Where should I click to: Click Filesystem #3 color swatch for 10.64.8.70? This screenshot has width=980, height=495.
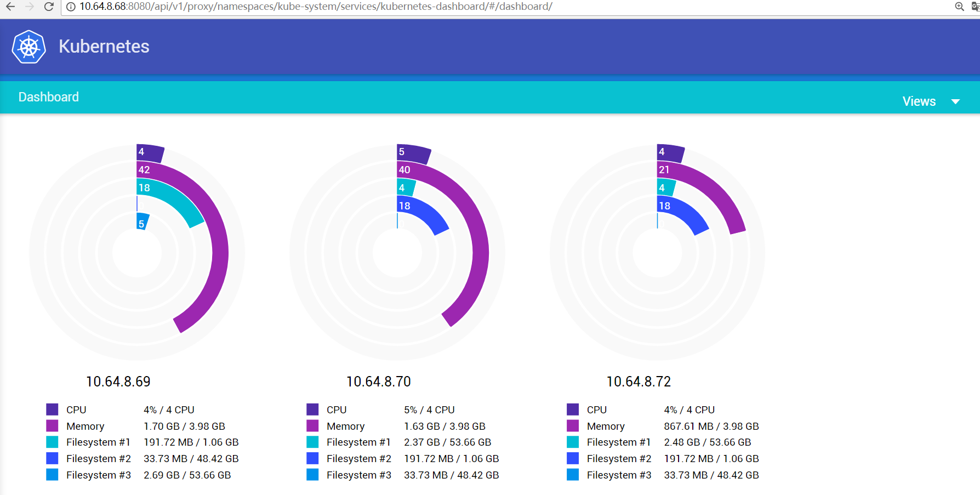pyautogui.click(x=312, y=475)
